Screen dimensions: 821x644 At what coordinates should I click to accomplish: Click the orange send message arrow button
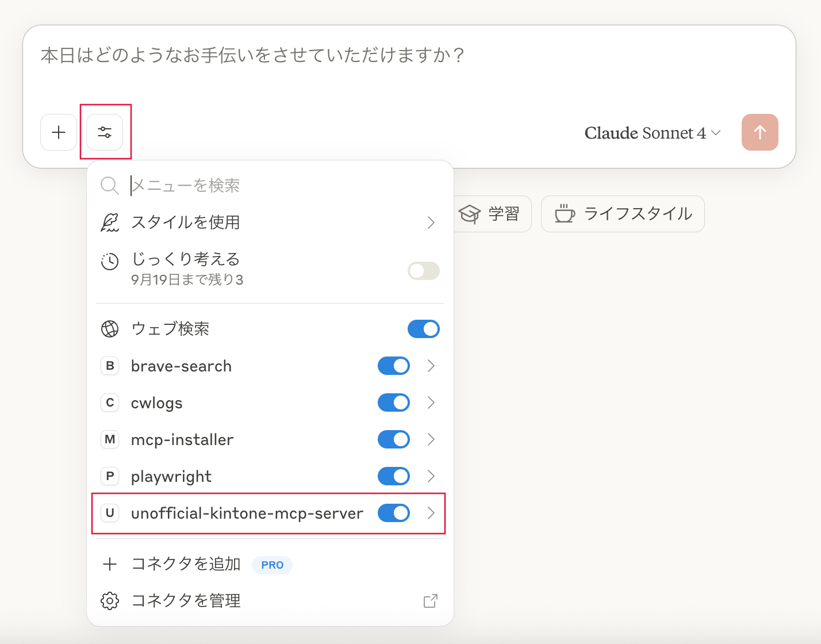pos(759,132)
